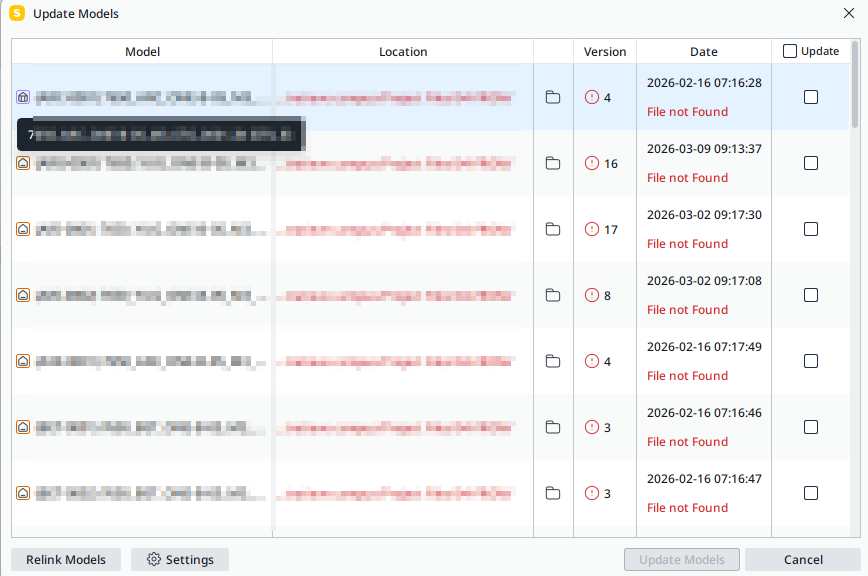This screenshot has height=576, width=868.
Task: Click File not Found under 2026-02-16 07:16:46
Action: point(687,442)
